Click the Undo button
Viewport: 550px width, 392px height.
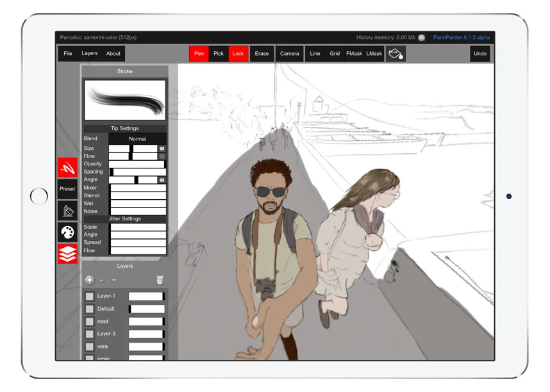pos(480,54)
